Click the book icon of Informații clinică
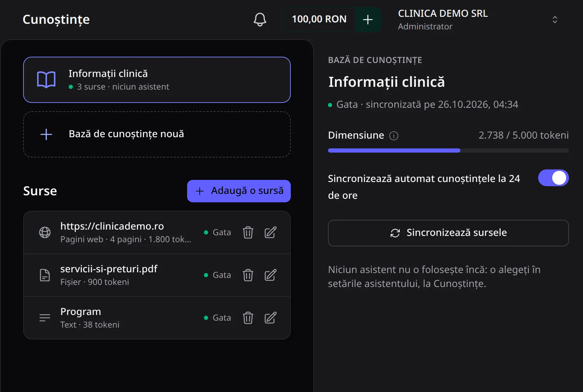The width and height of the screenshot is (583, 392). click(46, 80)
